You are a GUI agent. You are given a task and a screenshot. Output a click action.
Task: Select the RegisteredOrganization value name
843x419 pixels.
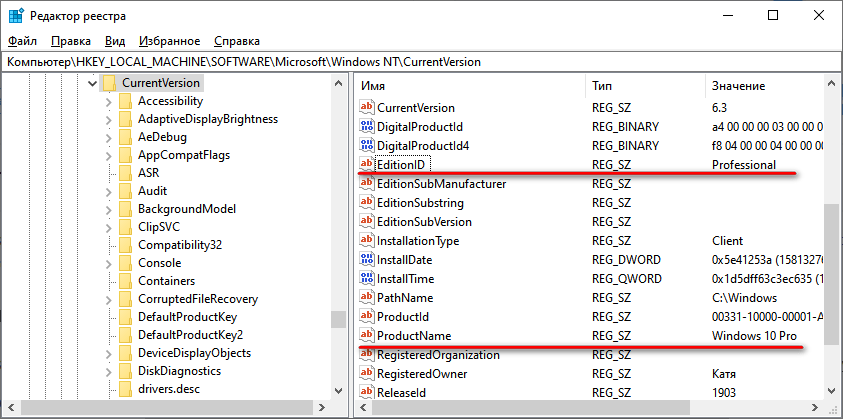pos(438,355)
